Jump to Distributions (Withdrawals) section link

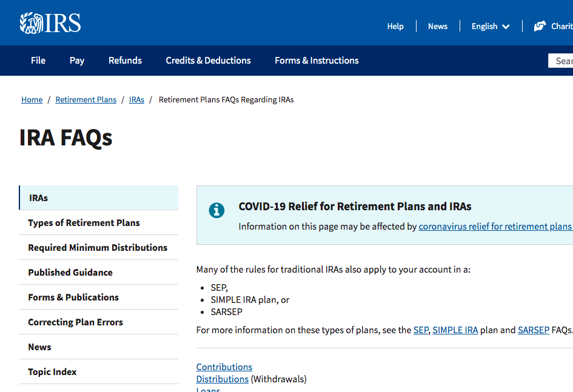222,379
